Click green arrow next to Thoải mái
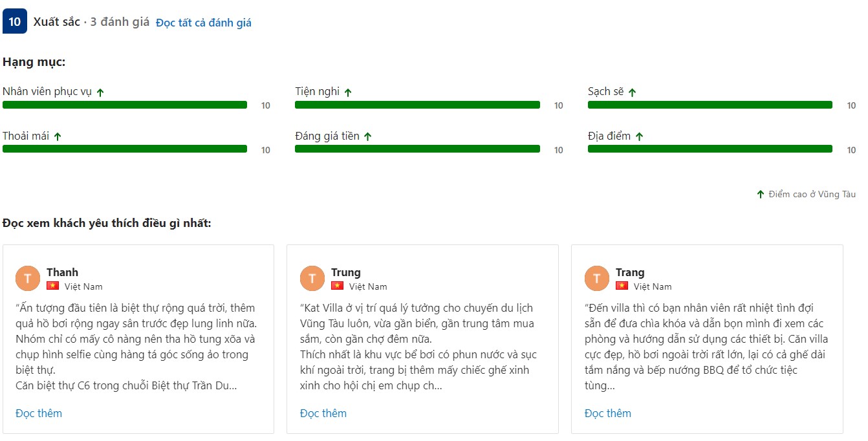The height and width of the screenshot is (441, 868). click(x=58, y=136)
